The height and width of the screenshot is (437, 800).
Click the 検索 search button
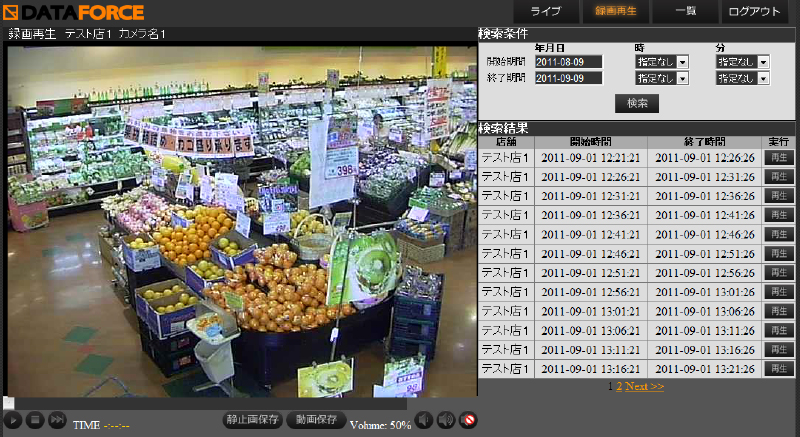tap(637, 103)
